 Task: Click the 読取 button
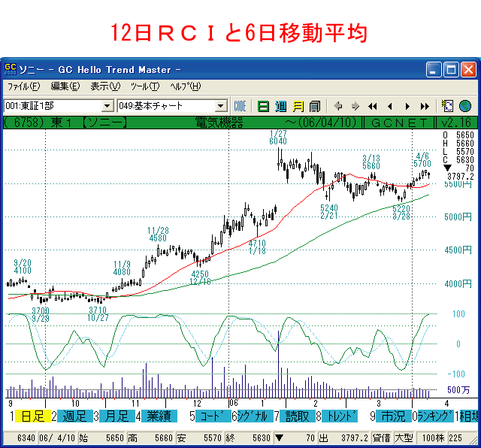pos(298,416)
